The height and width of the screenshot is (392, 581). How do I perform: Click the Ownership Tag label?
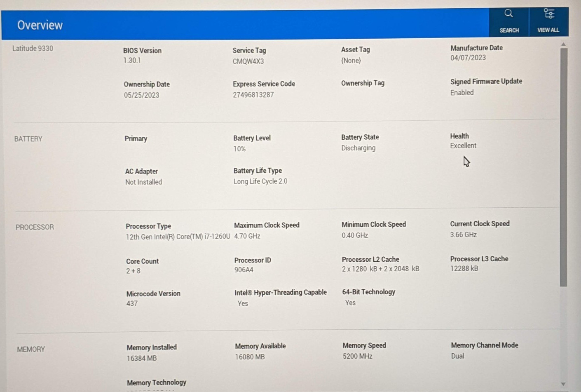(363, 83)
